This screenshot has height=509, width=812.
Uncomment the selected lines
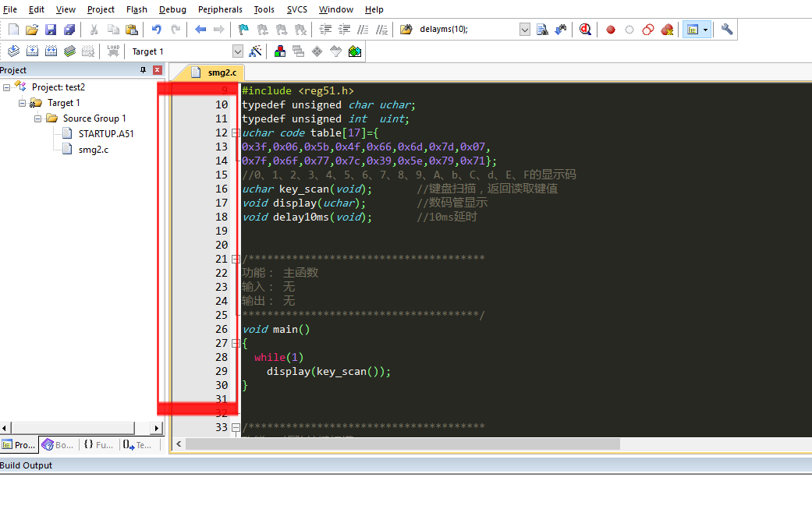(x=381, y=30)
